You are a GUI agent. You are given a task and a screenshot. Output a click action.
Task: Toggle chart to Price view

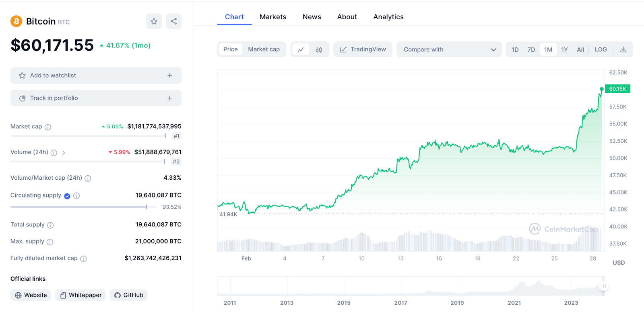pyautogui.click(x=231, y=49)
